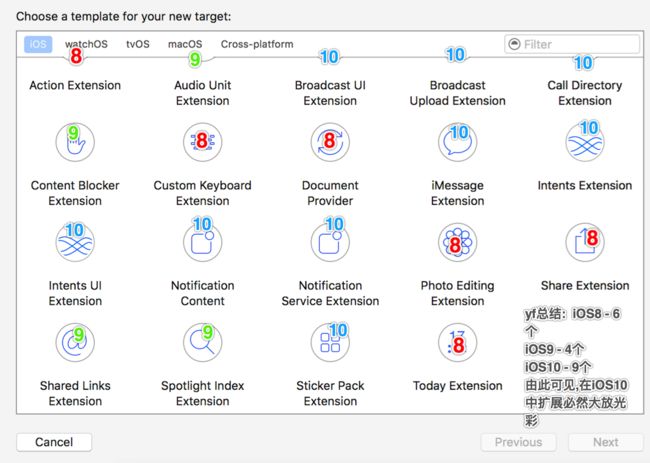The height and width of the screenshot is (463, 650).
Task: Pick the Notification Content icon
Action: click(203, 242)
